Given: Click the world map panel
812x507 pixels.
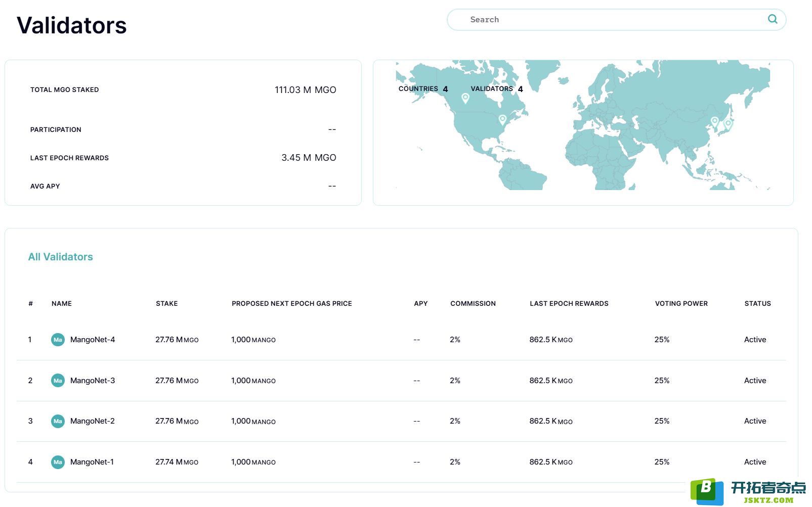Looking at the screenshot, I should (x=583, y=132).
